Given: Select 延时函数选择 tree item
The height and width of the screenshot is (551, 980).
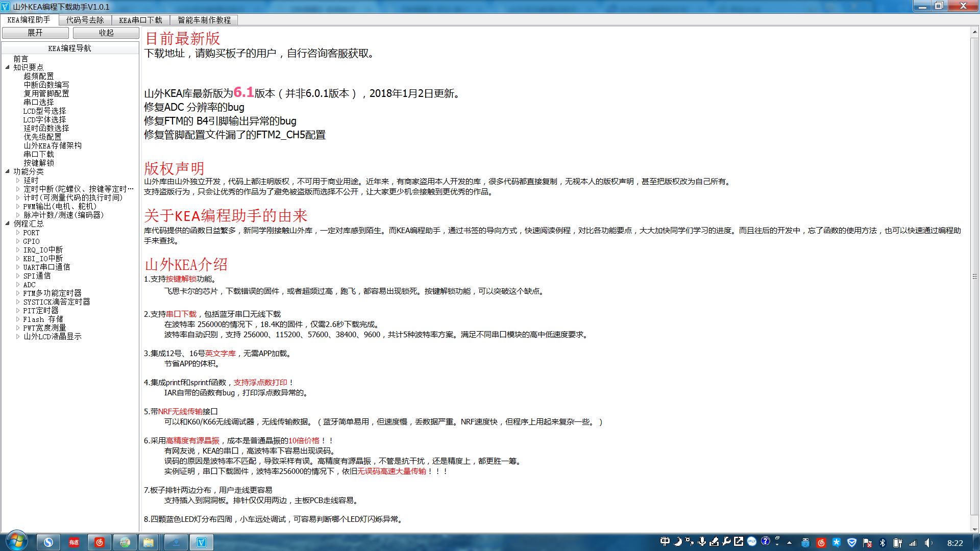Looking at the screenshot, I should pyautogui.click(x=46, y=128).
